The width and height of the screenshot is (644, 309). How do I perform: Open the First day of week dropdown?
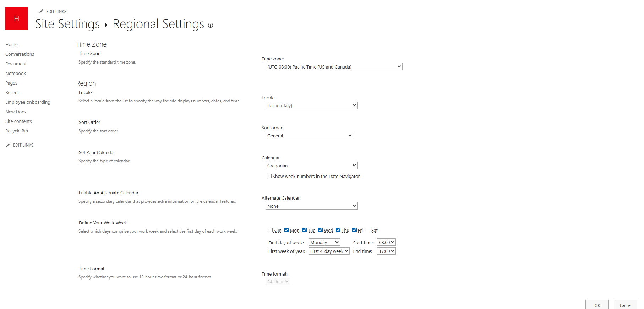pyautogui.click(x=324, y=242)
